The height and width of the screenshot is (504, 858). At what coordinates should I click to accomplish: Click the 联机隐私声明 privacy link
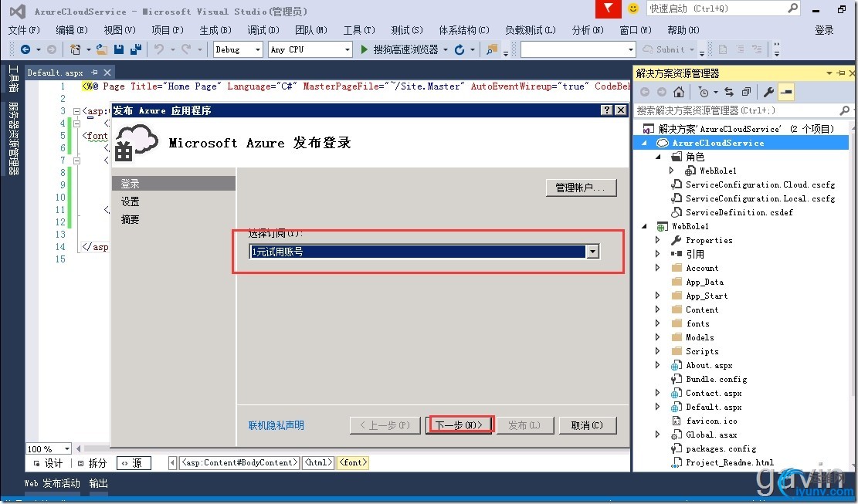276,425
